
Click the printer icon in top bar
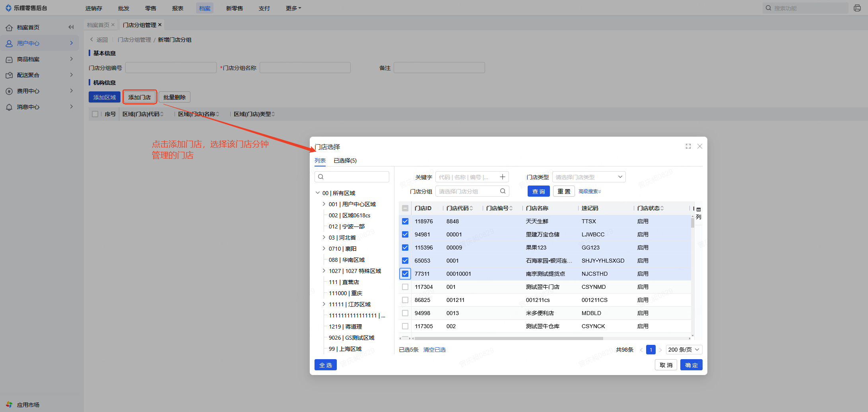(x=857, y=8)
